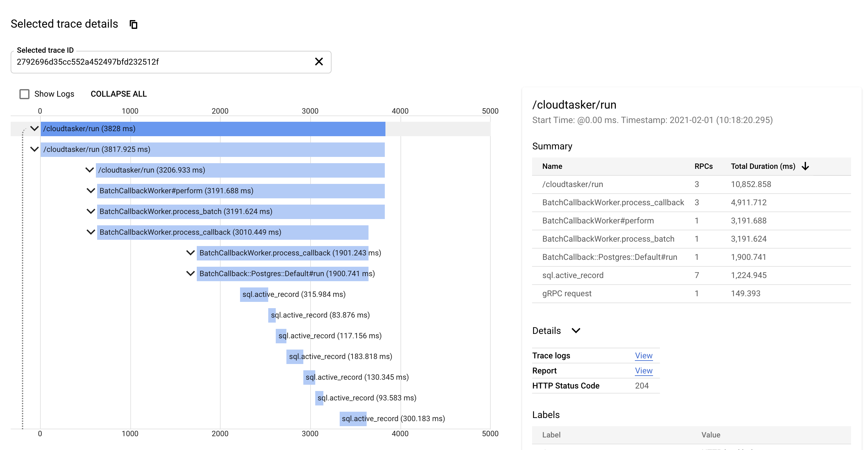Screen dimensions: 868x450
Task: Collapse the root /cloudtasker/run (3828 ms) span
Action: pyautogui.click(x=34, y=129)
